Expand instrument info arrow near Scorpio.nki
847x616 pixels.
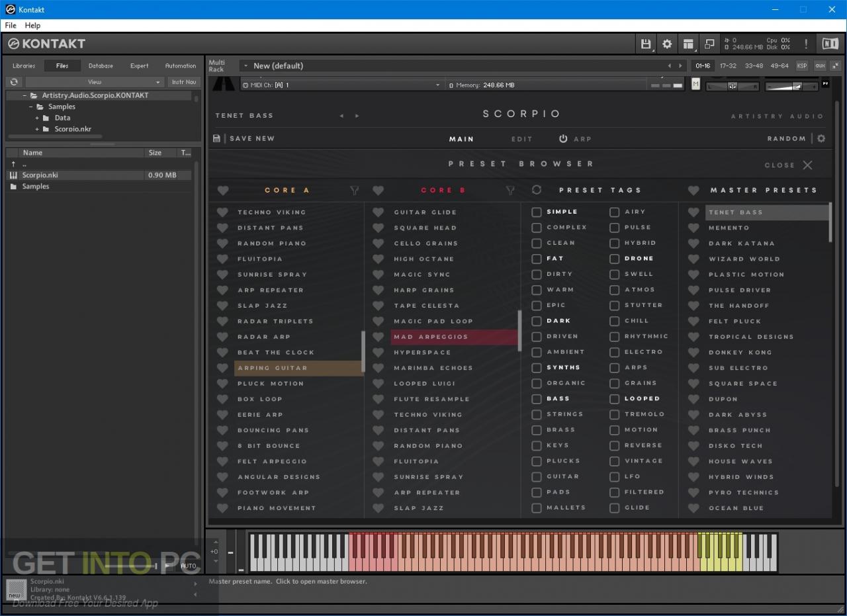(195, 584)
